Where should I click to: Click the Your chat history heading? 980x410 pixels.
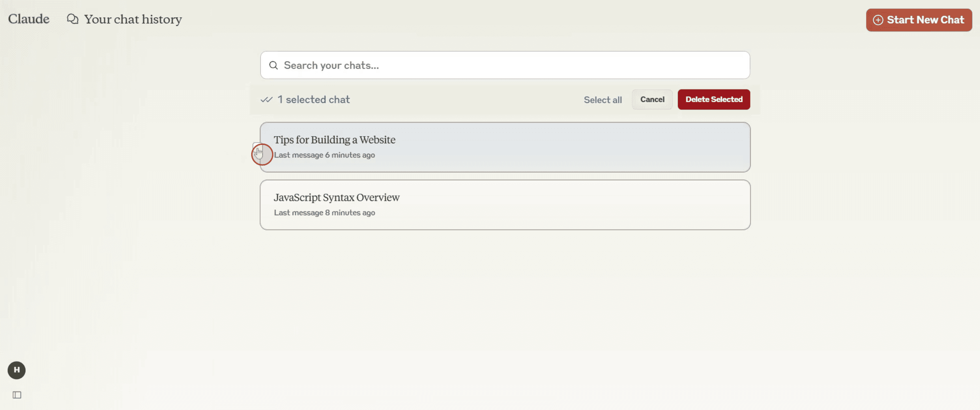click(133, 19)
